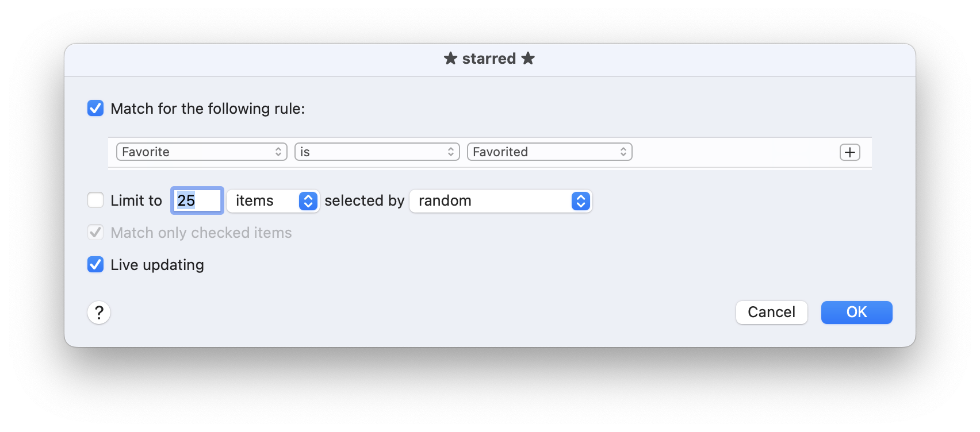Click the 'starred' title text
This screenshot has width=980, height=432.
[489, 59]
